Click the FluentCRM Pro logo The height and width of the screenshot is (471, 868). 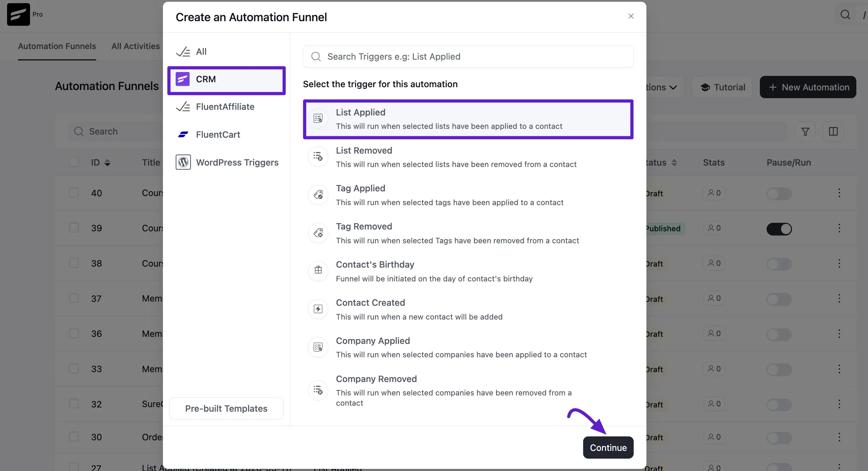click(18, 14)
